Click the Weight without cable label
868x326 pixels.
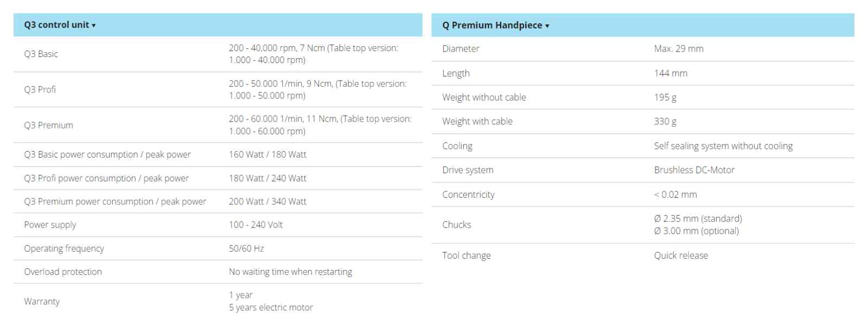point(484,97)
